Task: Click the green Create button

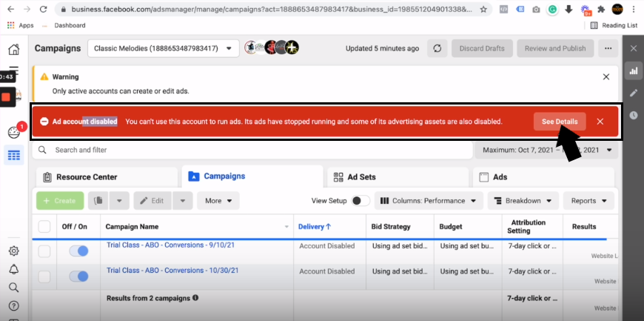Action: (x=60, y=201)
